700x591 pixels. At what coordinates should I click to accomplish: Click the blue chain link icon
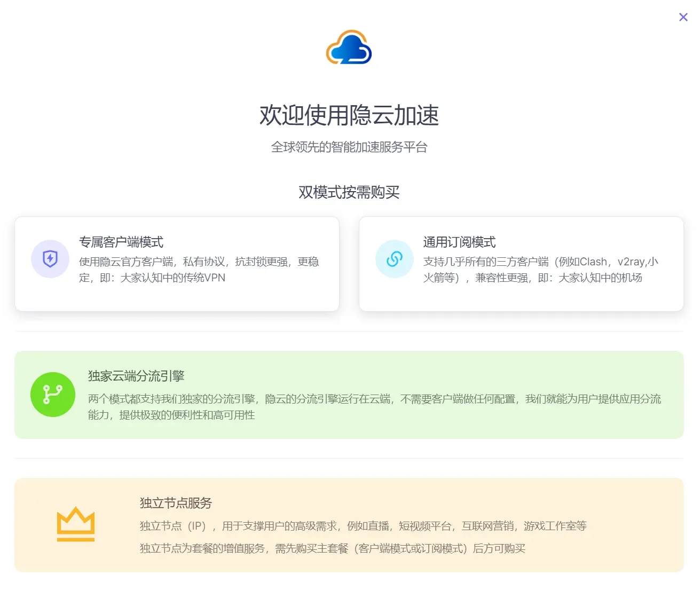(395, 259)
